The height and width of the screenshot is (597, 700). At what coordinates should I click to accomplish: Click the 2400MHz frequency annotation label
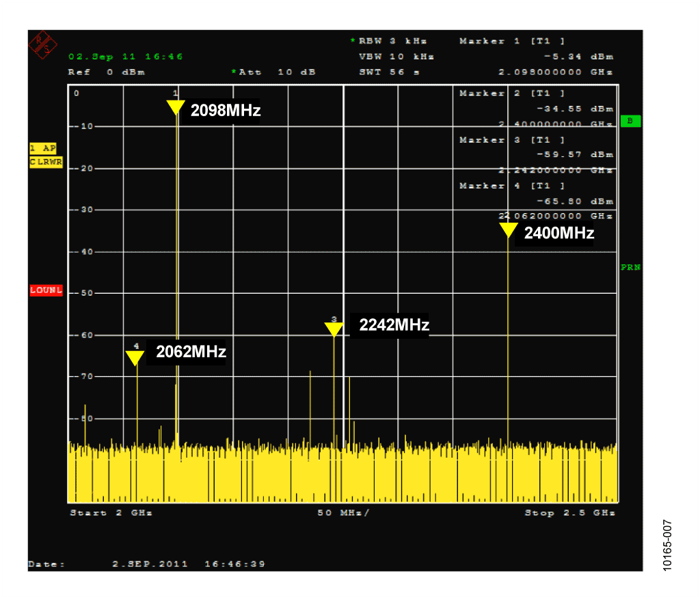pyautogui.click(x=559, y=233)
